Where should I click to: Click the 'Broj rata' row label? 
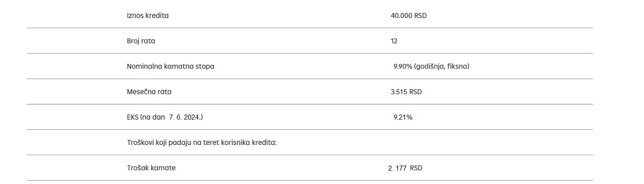point(141,41)
